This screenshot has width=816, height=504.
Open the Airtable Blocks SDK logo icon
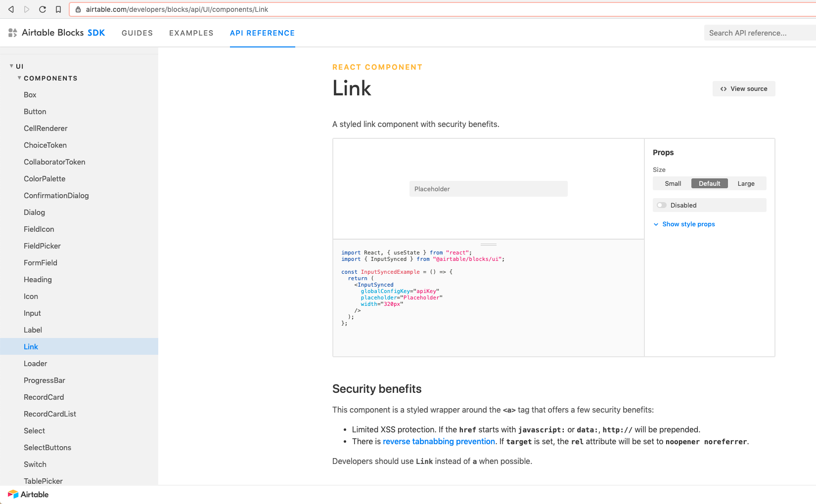click(x=13, y=33)
